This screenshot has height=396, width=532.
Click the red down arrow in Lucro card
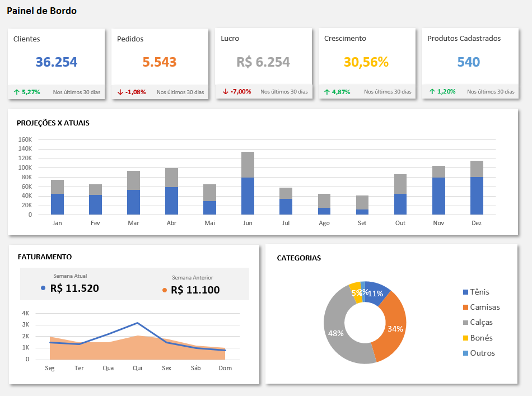pos(225,91)
